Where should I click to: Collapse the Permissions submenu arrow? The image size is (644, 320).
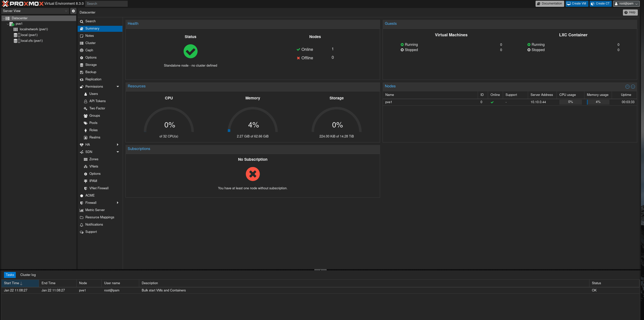pyautogui.click(x=118, y=87)
